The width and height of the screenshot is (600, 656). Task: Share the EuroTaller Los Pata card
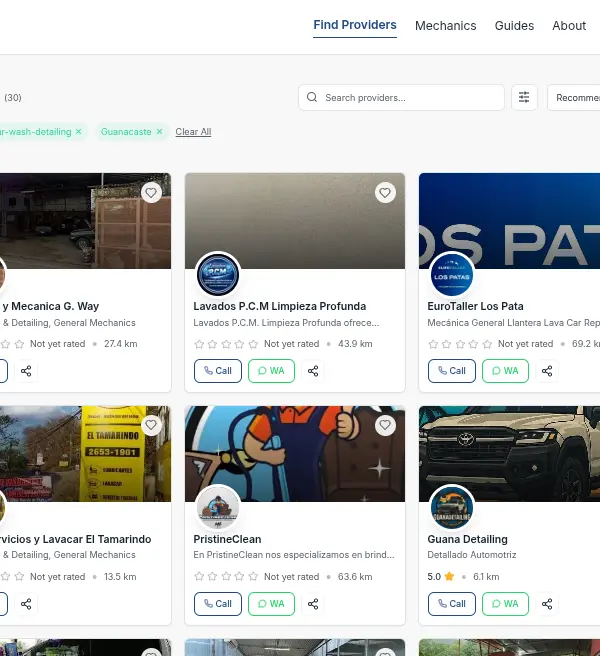point(547,371)
